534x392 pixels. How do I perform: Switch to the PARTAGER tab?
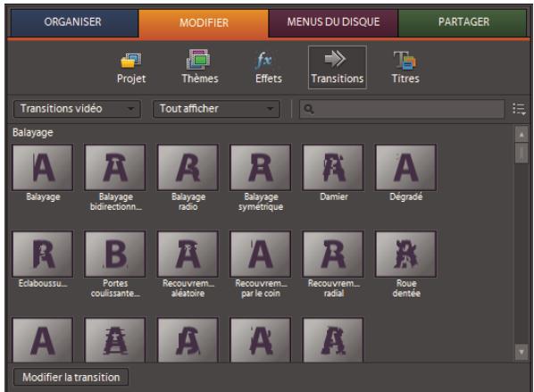(463, 22)
